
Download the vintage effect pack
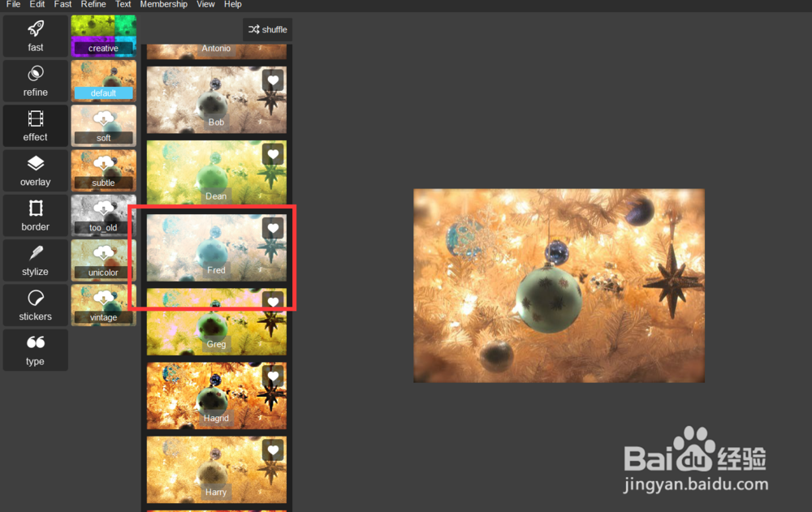pyautogui.click(x=104, y=305)
